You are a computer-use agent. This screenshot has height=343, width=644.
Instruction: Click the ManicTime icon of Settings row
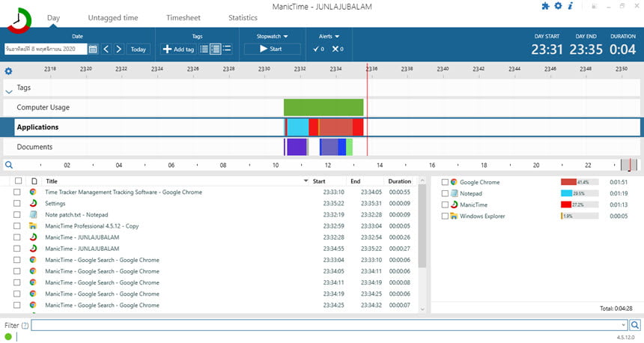click(33, 204)
